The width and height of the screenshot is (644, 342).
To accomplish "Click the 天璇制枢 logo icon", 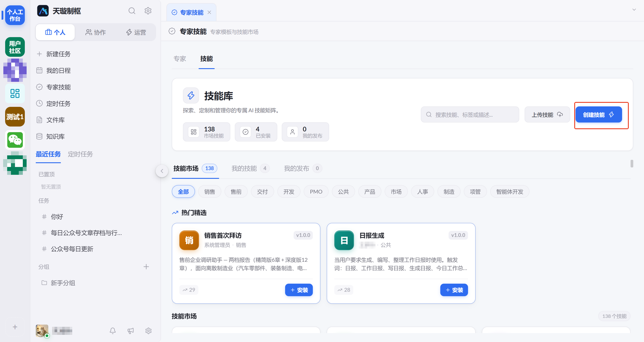I will (43, 11).
